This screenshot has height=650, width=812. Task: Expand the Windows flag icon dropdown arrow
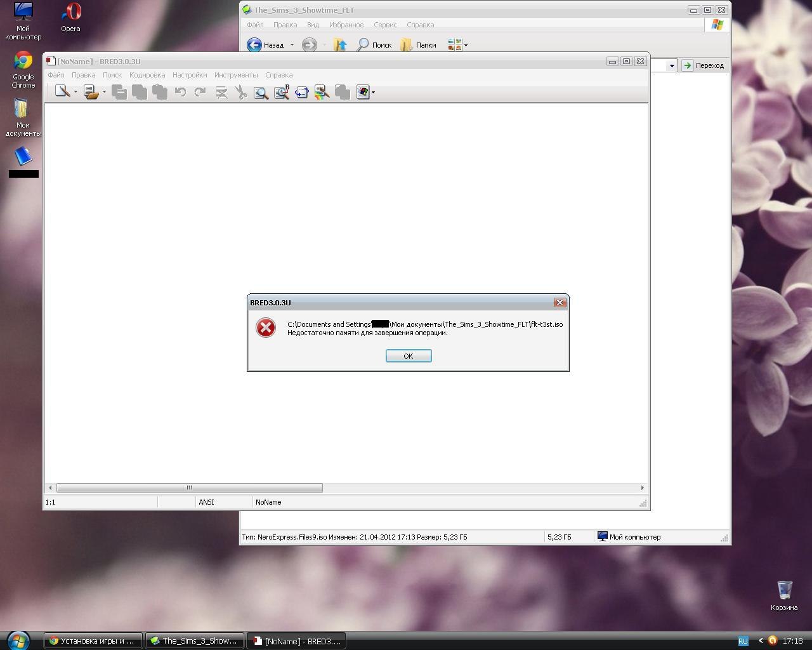(373, 93)
